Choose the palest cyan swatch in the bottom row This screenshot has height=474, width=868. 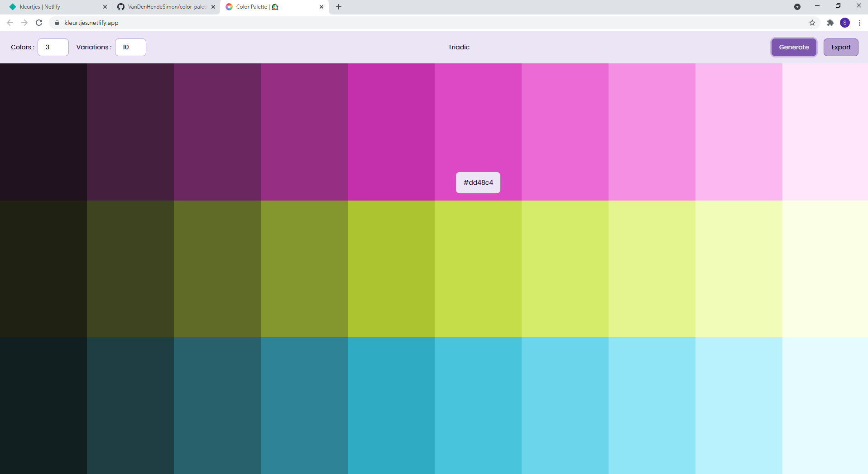(825, 406)
